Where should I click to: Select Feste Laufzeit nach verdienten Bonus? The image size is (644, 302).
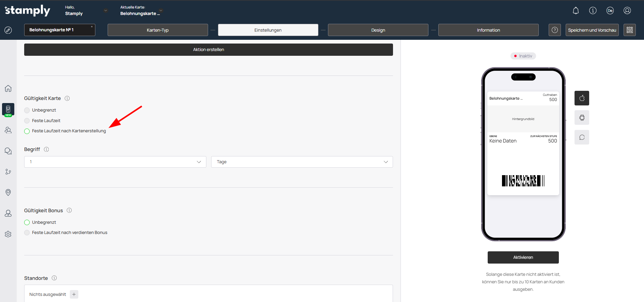point(27,233)
